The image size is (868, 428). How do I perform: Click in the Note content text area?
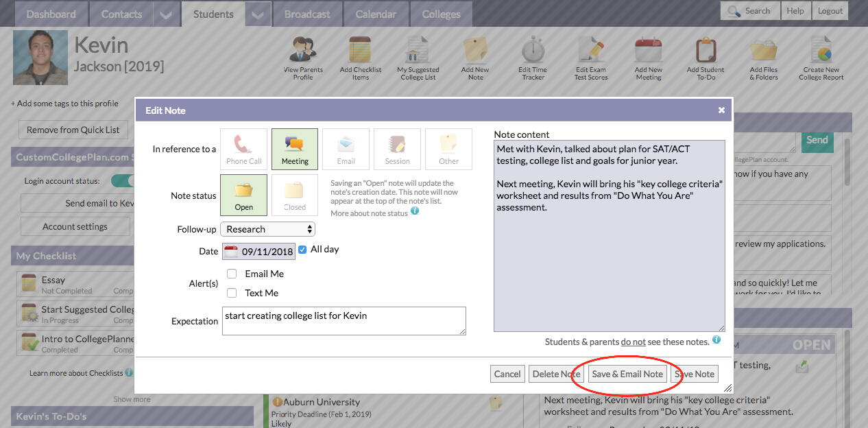(609, 236)
